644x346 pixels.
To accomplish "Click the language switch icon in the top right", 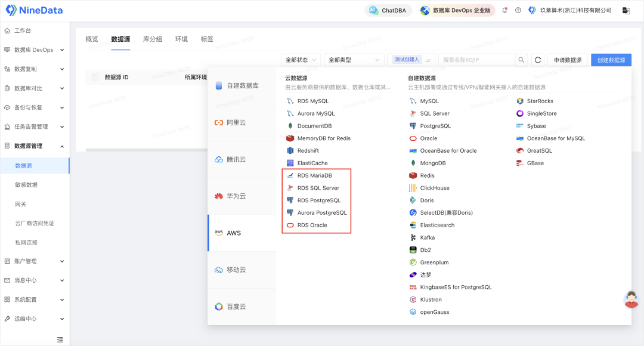I will pos(626,11).
